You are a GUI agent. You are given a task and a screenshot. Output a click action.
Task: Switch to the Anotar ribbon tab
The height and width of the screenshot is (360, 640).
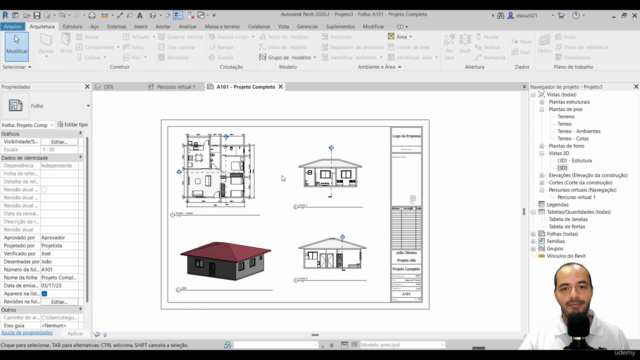(163, 27)
